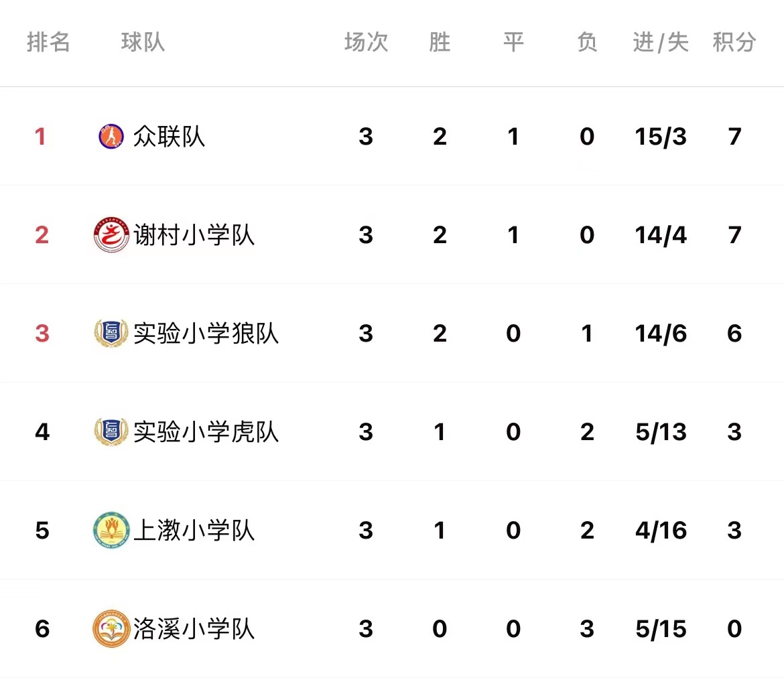Click the 场次 column header

coord(367,42)
